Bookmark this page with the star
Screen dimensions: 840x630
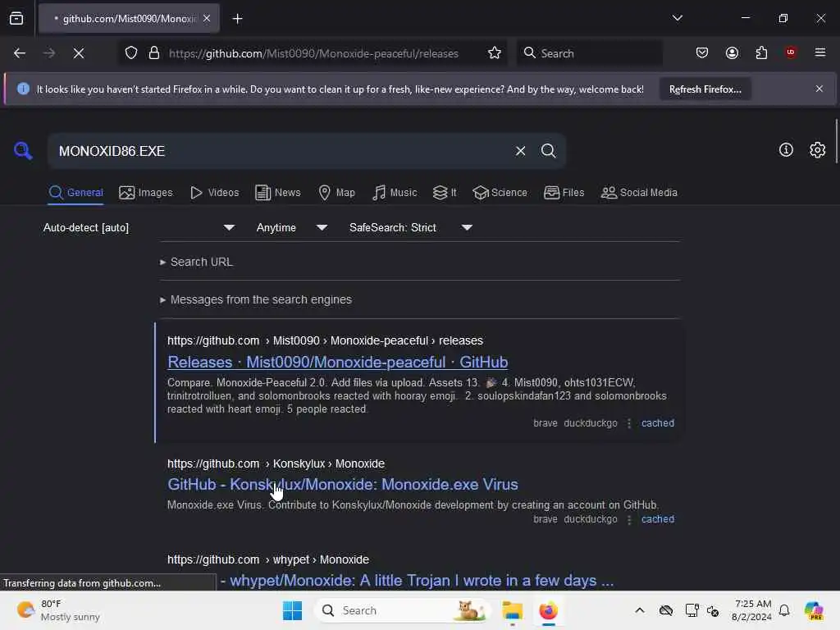pyautogui.click(x=495, y=53)
